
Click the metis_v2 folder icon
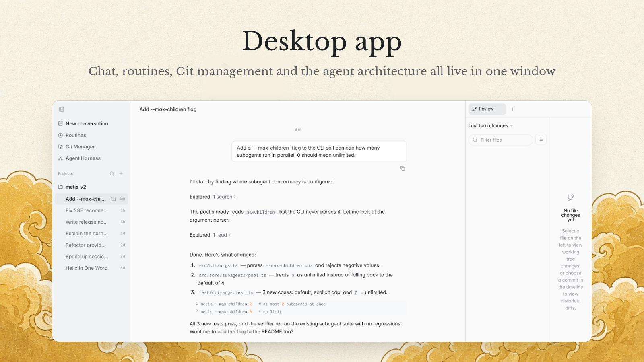pyautogui.click(x=60, y=187)
